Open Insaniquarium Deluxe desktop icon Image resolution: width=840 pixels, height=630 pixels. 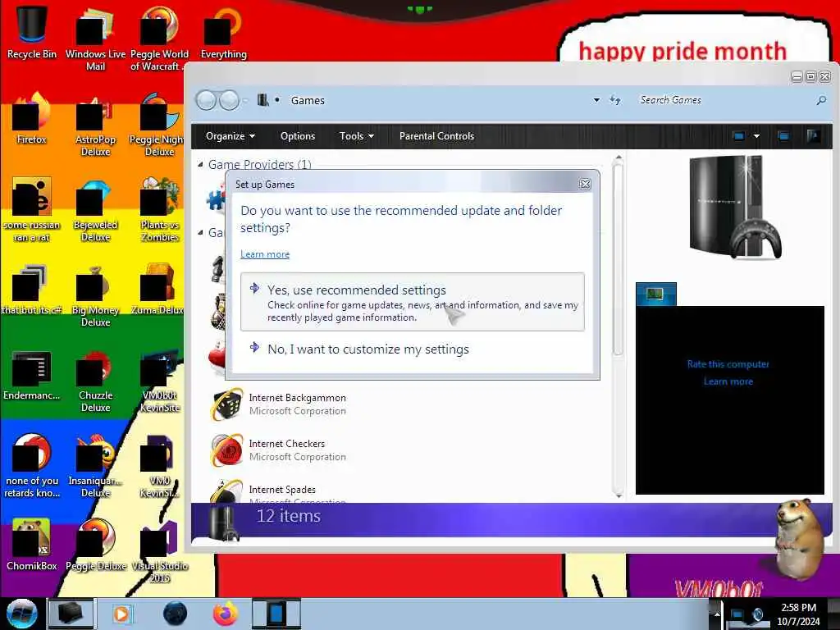point(95,466)
